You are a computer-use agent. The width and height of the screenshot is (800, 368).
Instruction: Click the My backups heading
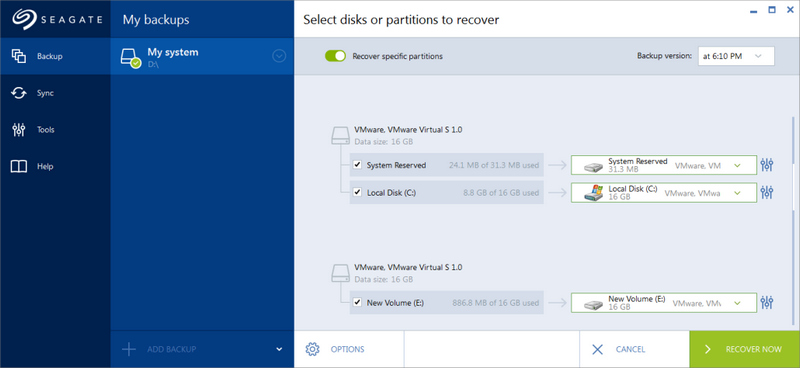(x=156, y=20)
